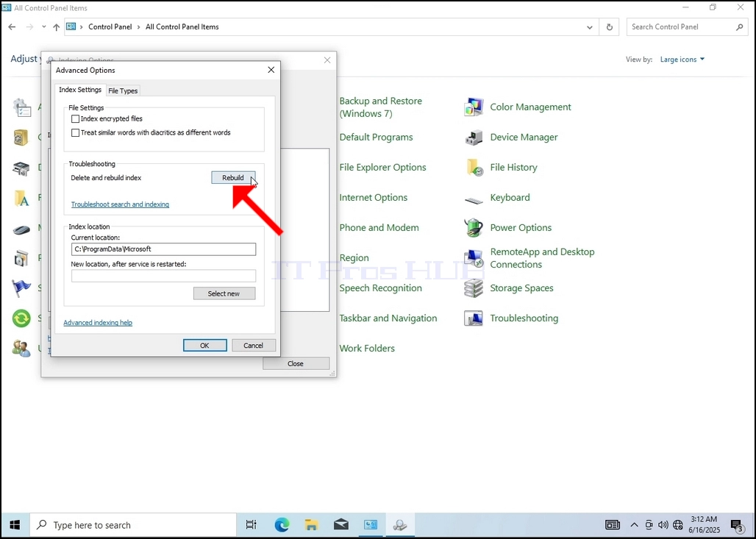The height and width of the screenshot is (539, 756).
Task: Open the Color Management icon
Action: [474, 107]
